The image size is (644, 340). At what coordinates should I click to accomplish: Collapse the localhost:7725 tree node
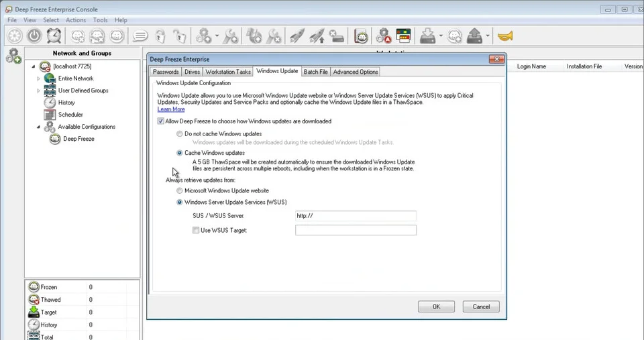[x=34, y=66]
